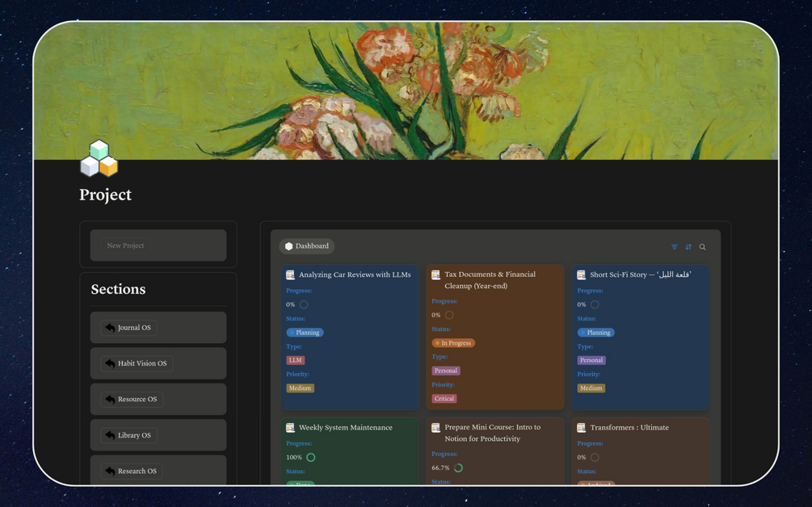The image size is (812, 507).
Task: Open 'Tax Documents & Financial Cleanup' card title
Action: pos(490,280)
